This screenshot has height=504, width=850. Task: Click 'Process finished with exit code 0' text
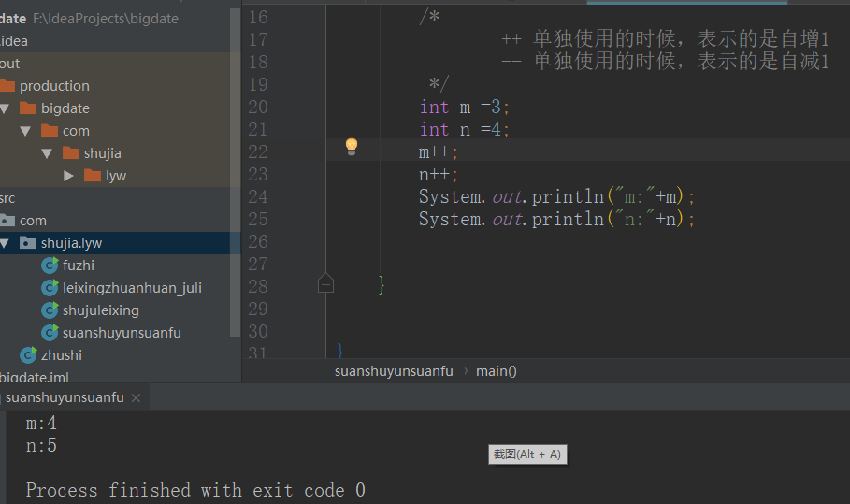[x=195, y=491]
